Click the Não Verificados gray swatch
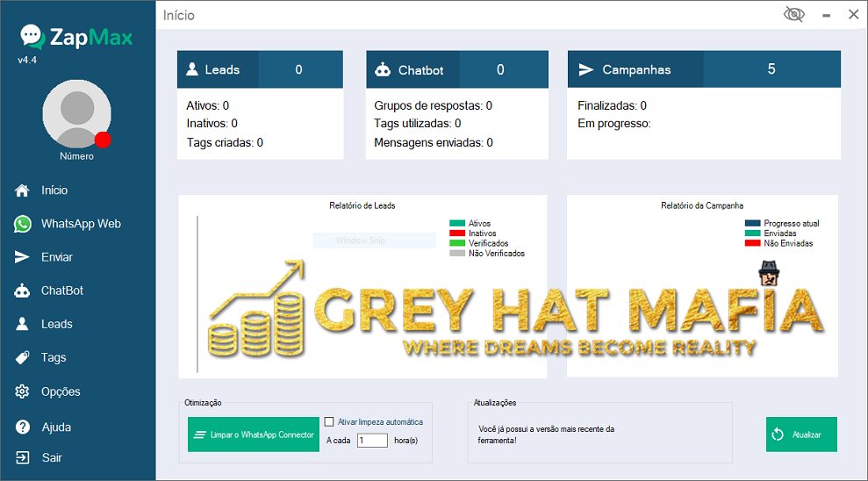 click(457, 254)
